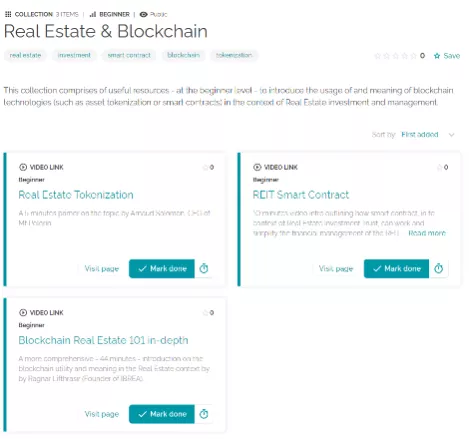
Task: Open the Blockchain Real Estate 101 in-depth title
Action: (x=103, y=340)
